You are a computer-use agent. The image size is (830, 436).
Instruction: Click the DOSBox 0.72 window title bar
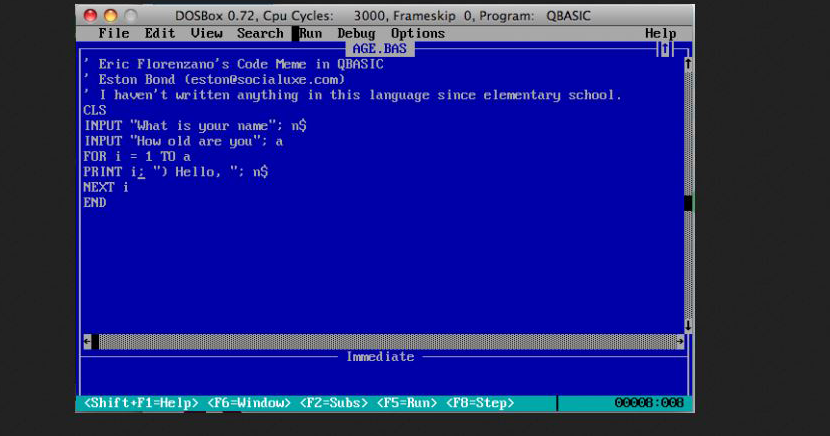click(383, 16)
